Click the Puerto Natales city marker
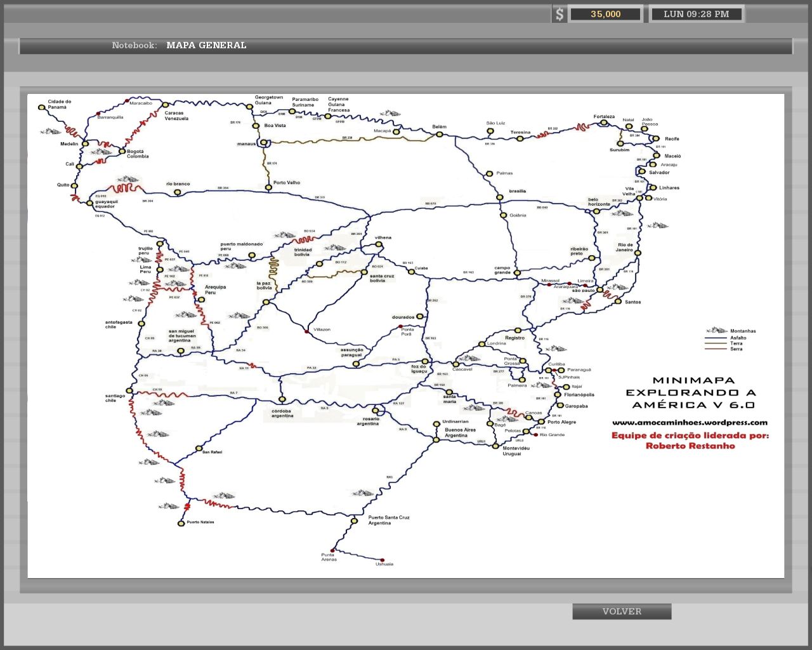Image resolution: width=812 pixels, height=650 pixels. pyautogui.click(x=181, y=523)
